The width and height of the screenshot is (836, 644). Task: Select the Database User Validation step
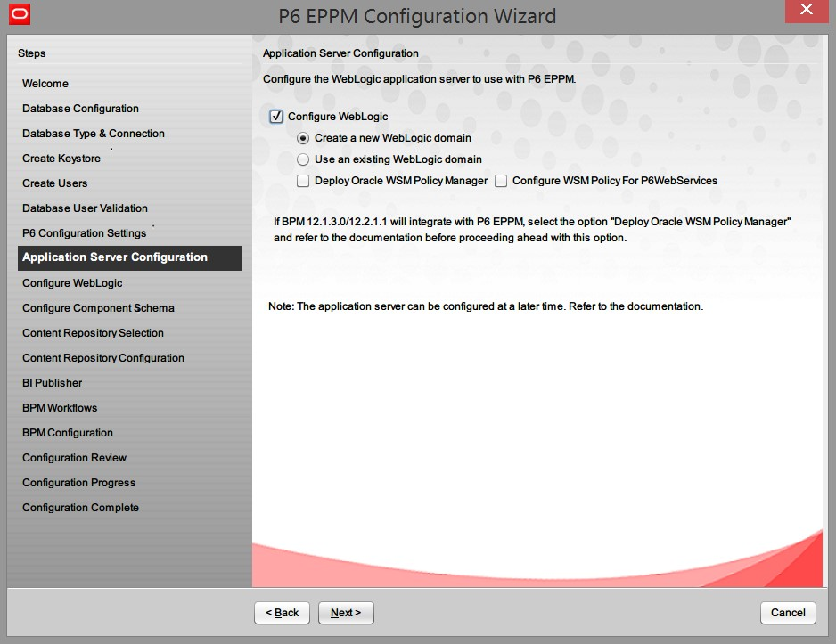tap(85, 208)
